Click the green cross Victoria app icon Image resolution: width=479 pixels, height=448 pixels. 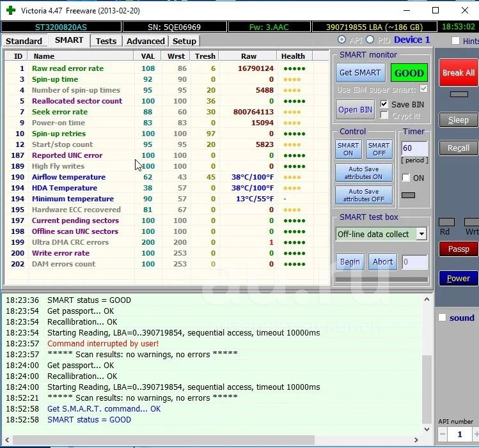pyautogui.click(x=11, y=10)
